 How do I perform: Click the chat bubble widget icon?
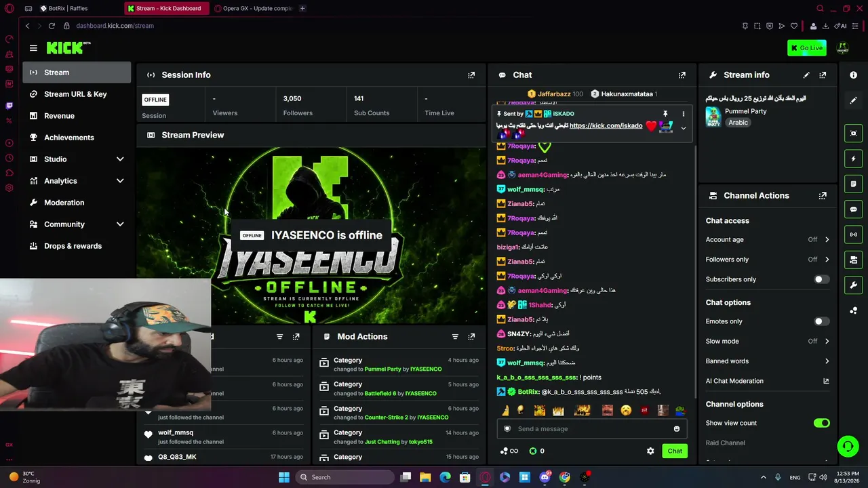(x=854, y=209)
